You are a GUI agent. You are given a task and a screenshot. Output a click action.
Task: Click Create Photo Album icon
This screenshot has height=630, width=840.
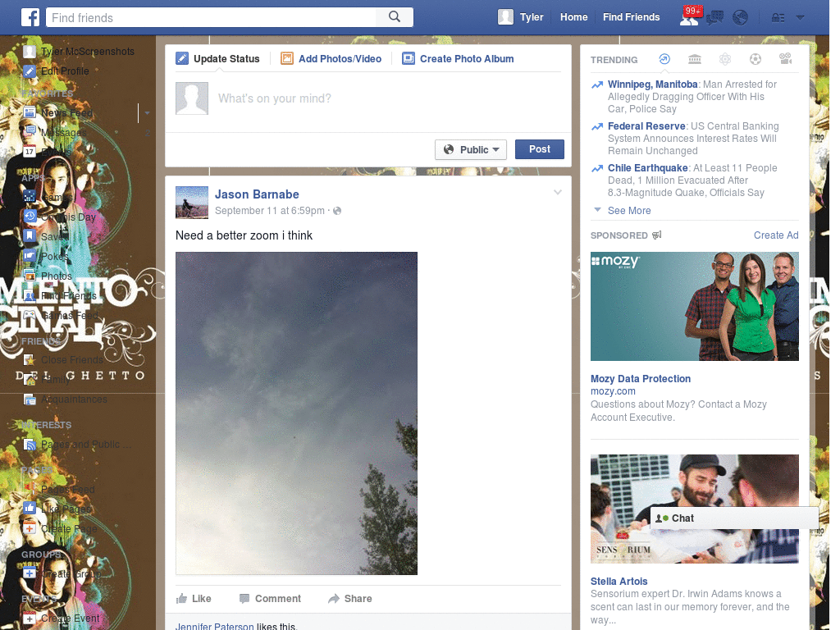[x=409, y=58]
